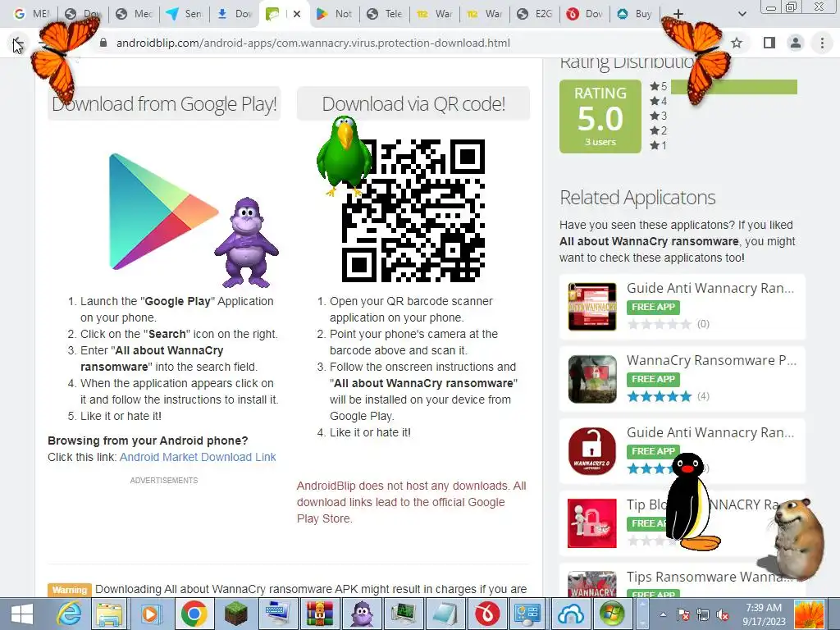The height and width of the screenshot is (630, 840).
Task: Click the QR code image
Action: coord(413,211)
